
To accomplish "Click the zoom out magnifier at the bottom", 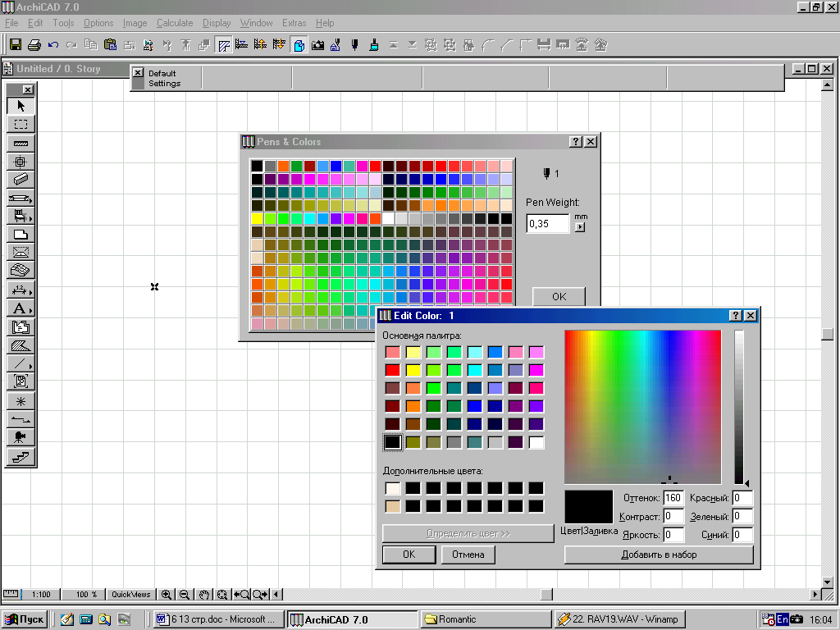I will (x=185, y=594).
